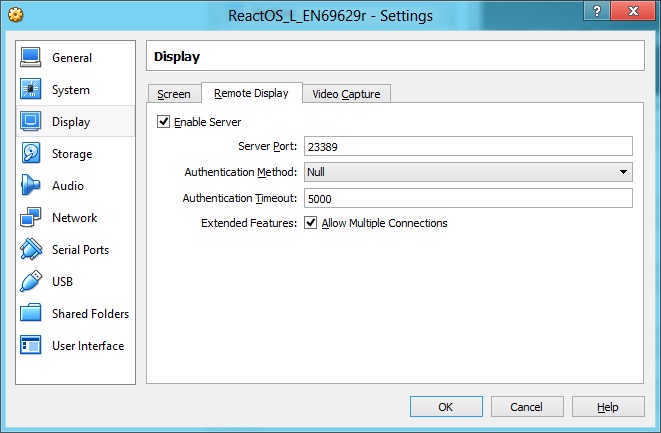Click the Authentication Timeout field

coord(468,198)
